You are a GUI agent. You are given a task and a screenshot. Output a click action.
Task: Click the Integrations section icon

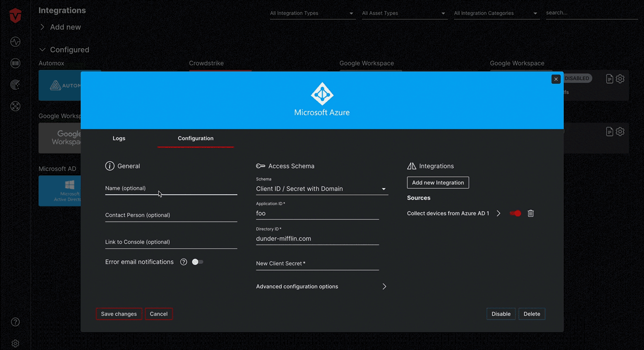(412, 166)
